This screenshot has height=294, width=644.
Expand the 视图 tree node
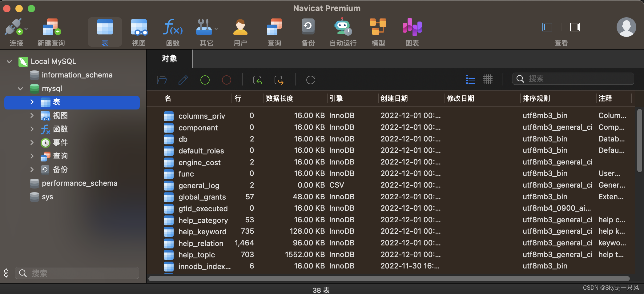32,116
